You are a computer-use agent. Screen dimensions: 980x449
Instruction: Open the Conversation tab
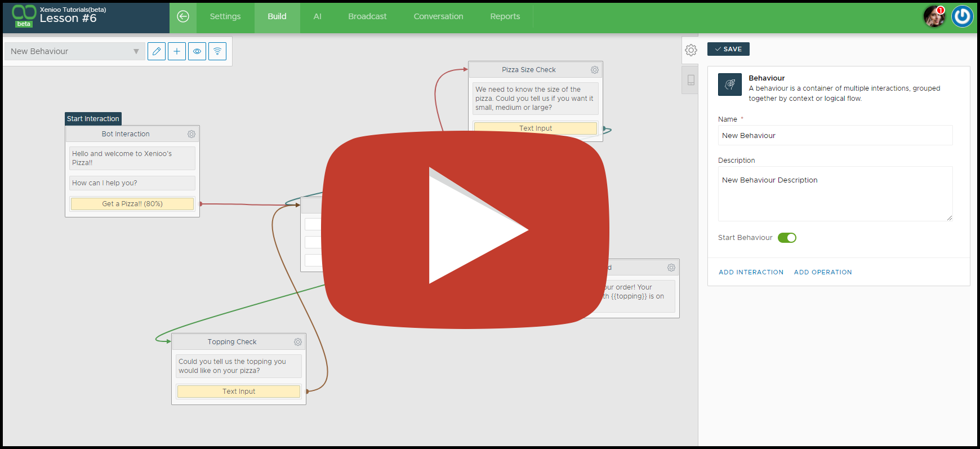click(x=439, y=16)
